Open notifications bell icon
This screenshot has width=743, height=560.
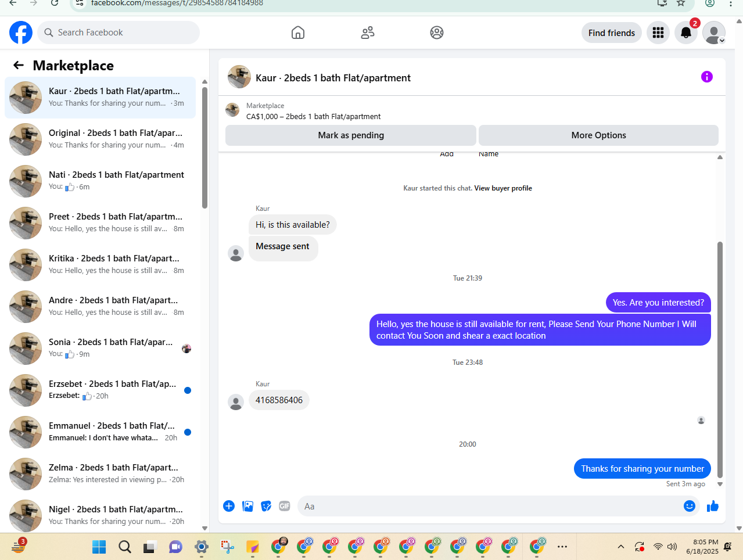(686, 33)
